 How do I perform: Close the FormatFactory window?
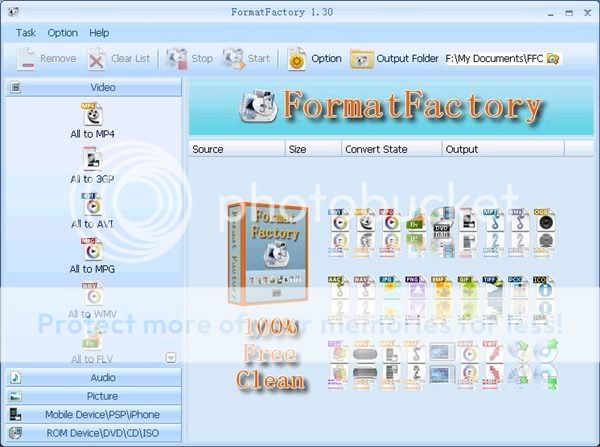click(x=587, y=13)
